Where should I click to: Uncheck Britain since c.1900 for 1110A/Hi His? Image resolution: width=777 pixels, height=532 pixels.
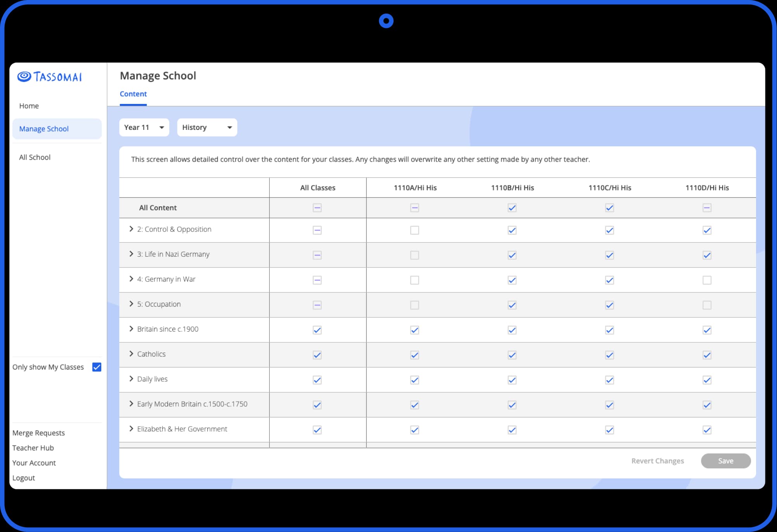[x=415, y=330]
